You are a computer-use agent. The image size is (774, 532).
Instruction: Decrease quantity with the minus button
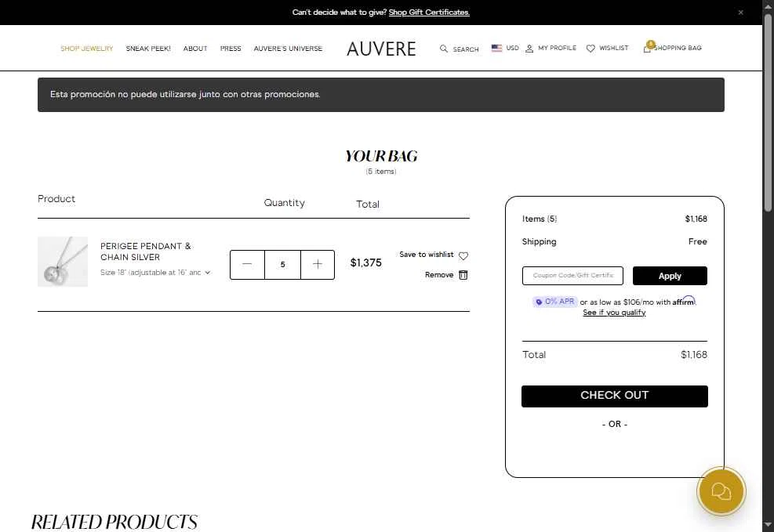[247, 265]
